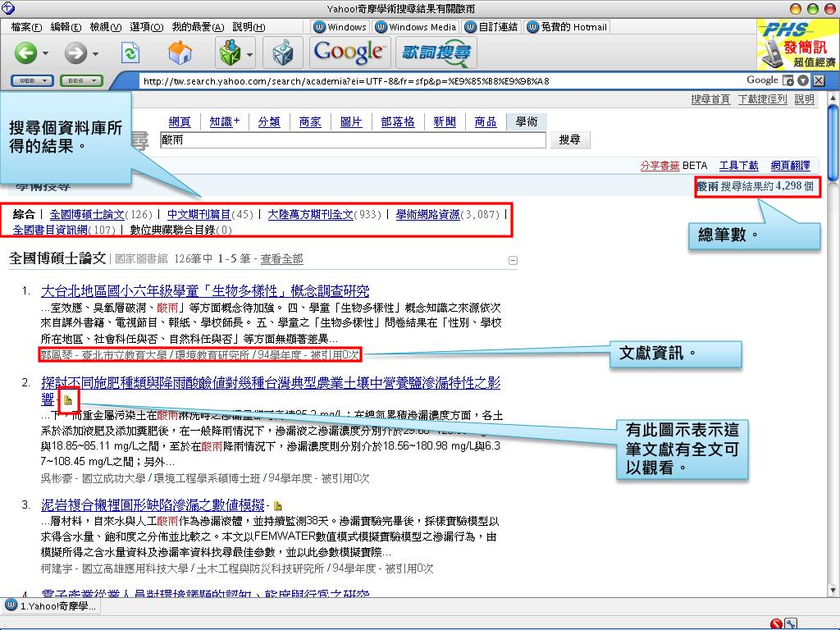Open the 查看全部 link
Viewport: 840px width, 630px height.
click(x=282, y=258)
